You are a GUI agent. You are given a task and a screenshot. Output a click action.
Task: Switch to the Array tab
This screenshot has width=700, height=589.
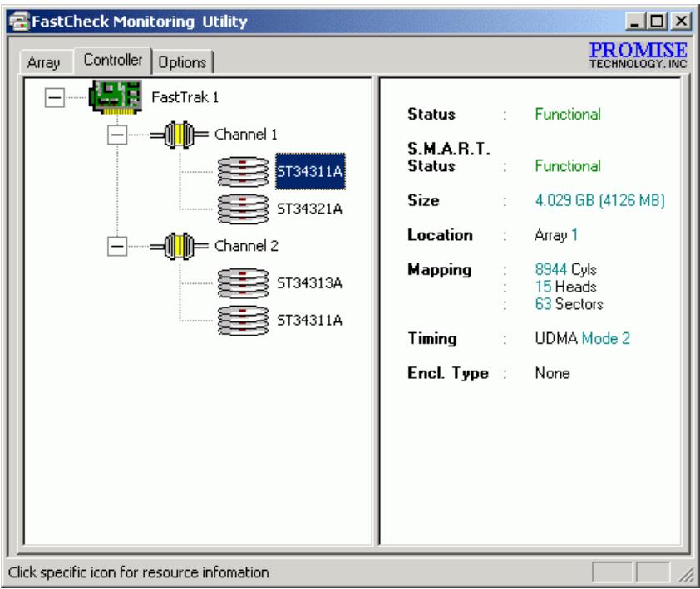tap(44, 62)
